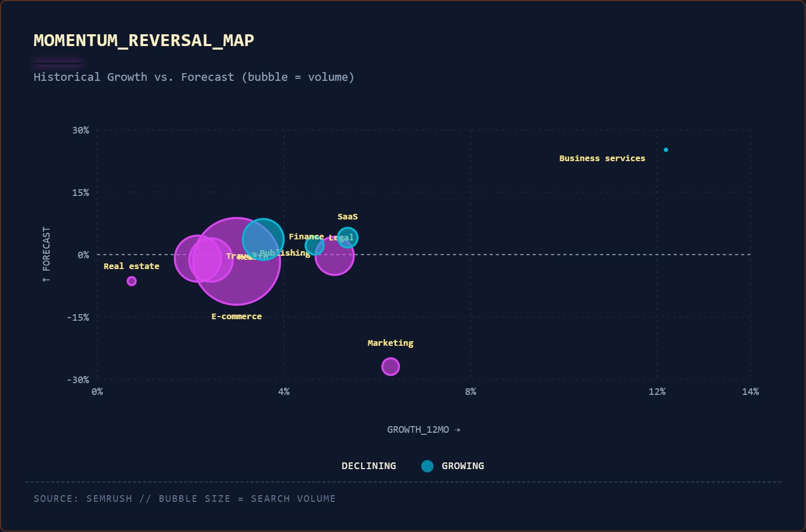Click the purple Legal bubble below SaaS
Image resolution: width=806 pixels, height=532 pixels.
point(334,255)
